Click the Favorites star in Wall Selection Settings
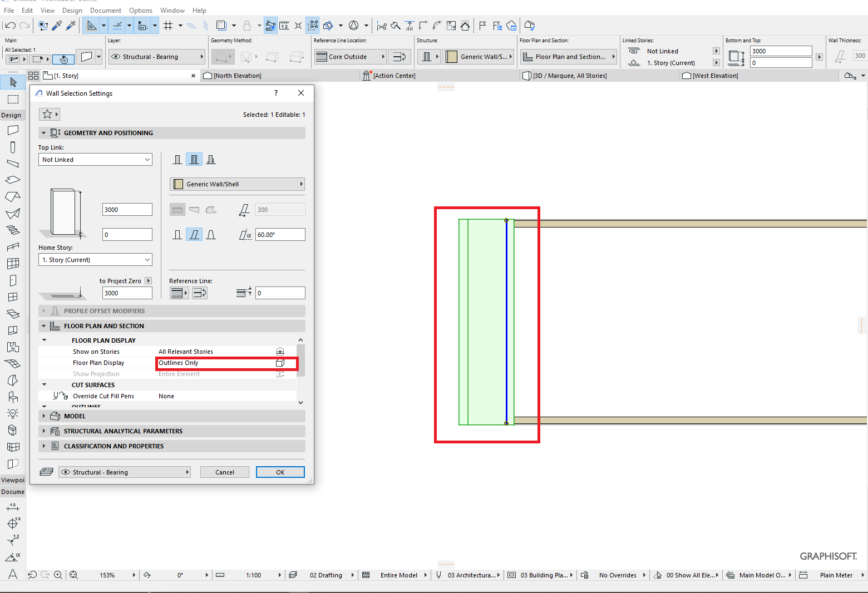The height and width of the screenshot is (593, 868). click(46, 114)
